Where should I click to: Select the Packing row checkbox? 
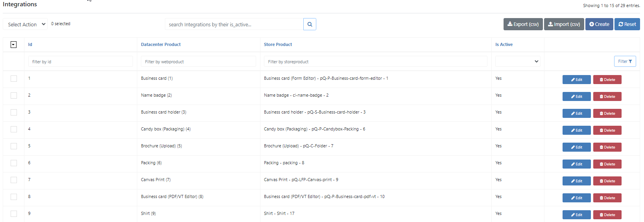[14, 163]
